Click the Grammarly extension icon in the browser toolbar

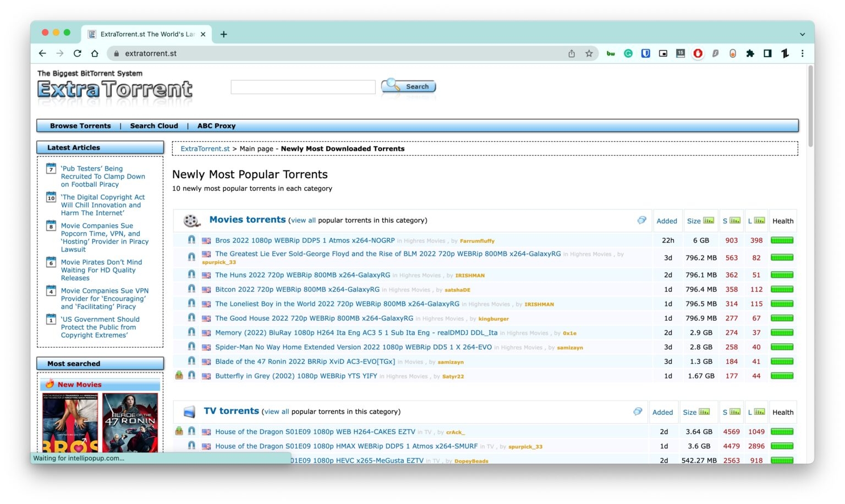click(628, 53)
